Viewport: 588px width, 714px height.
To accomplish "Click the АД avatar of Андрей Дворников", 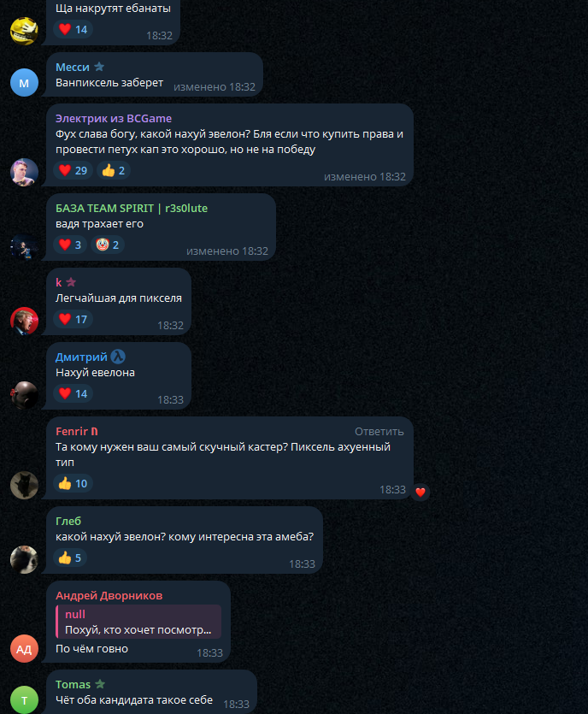I will point(24,648).
